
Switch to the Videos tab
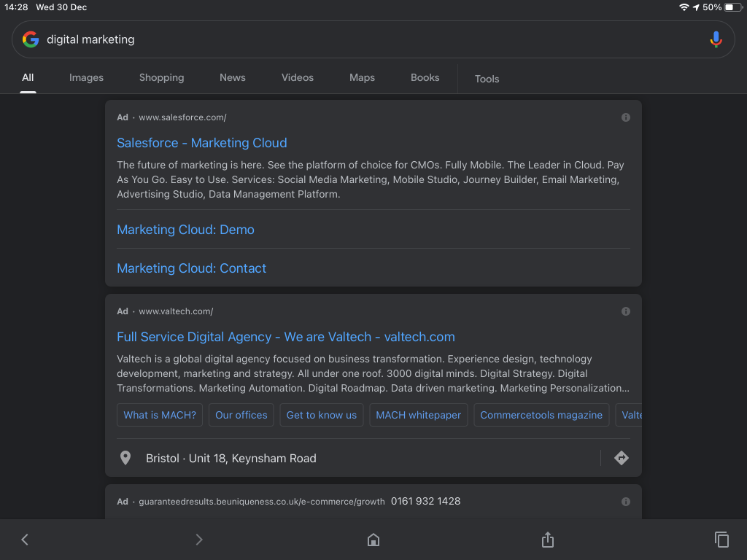tap(298, 77)
